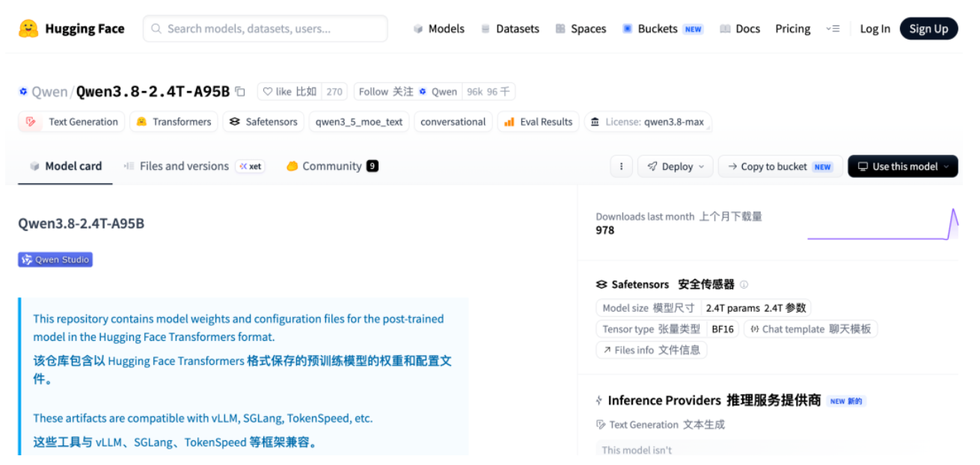Click the License building icon
The width and height of the screenshot is (980, 465).
595,122
